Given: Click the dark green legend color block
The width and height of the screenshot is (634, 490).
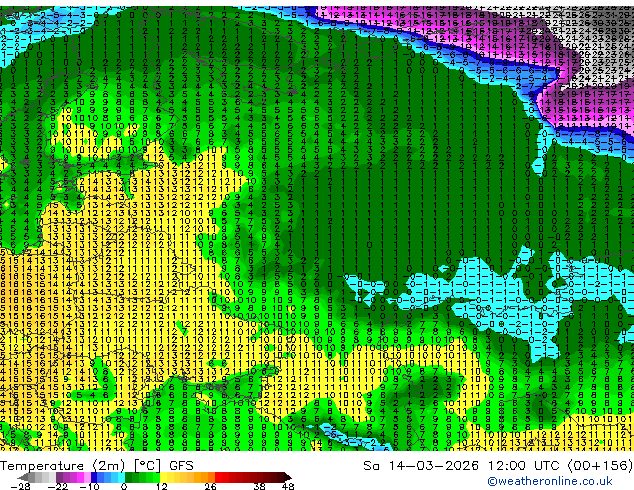Looking at the screenshot, I should [128, 477].
